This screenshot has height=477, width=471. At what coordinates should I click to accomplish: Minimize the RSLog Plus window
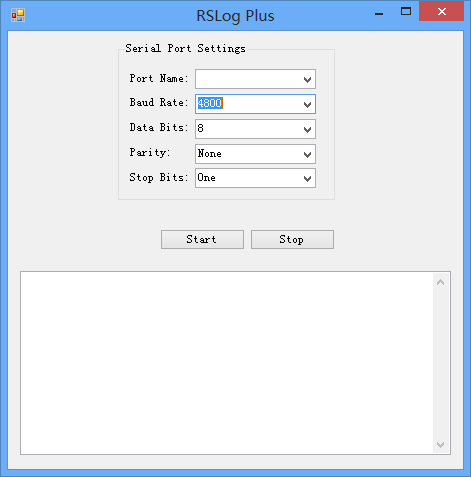pyautogui.click(x=379, y=13)
